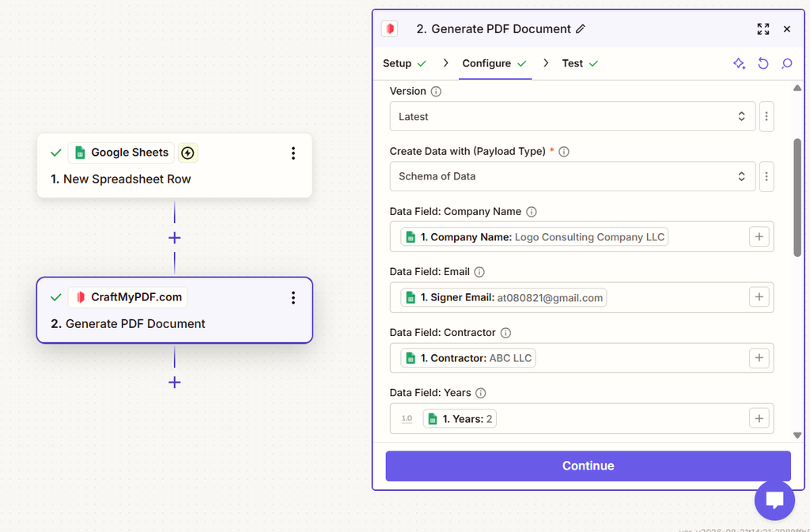Close the Generate PDF Document panel
Screen dimensions: 810x532
(x=787, y=29)
